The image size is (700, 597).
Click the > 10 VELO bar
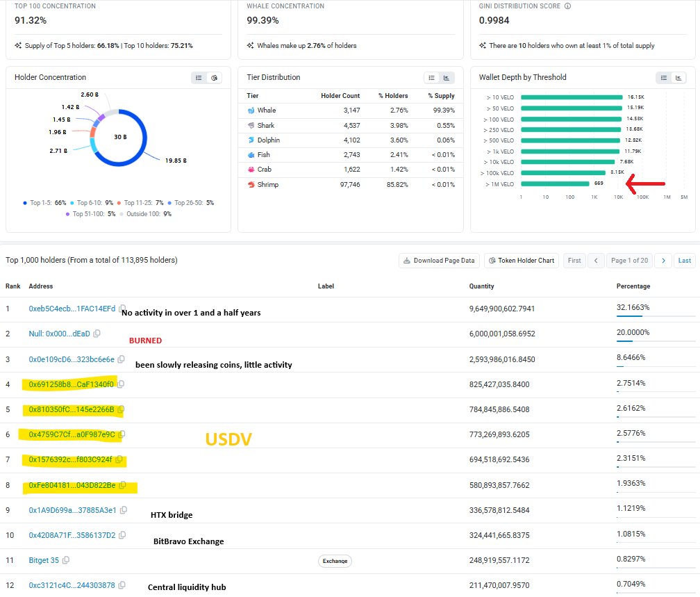pyautogui.click(x=572, y=97)
